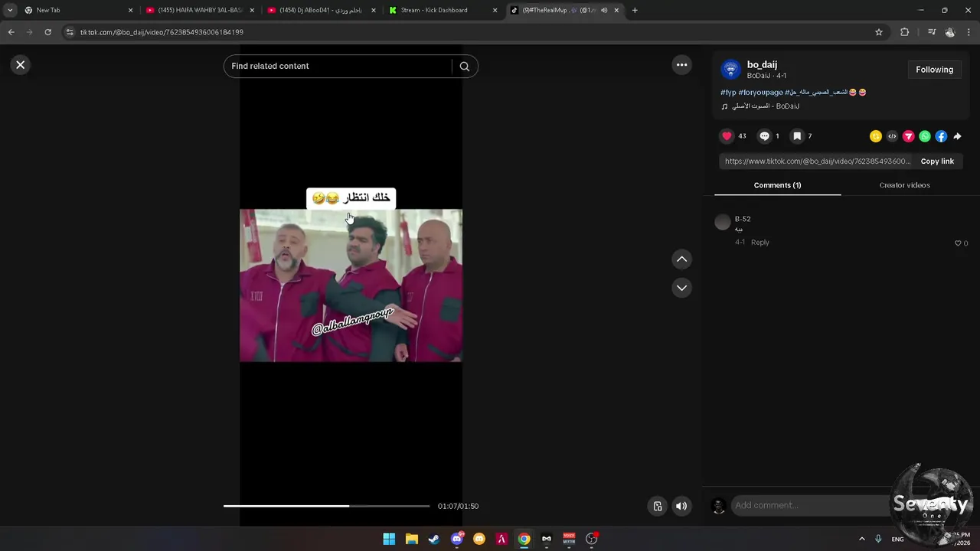Reload the page
This screenshot has width=980, height=551.
point(47,32)
